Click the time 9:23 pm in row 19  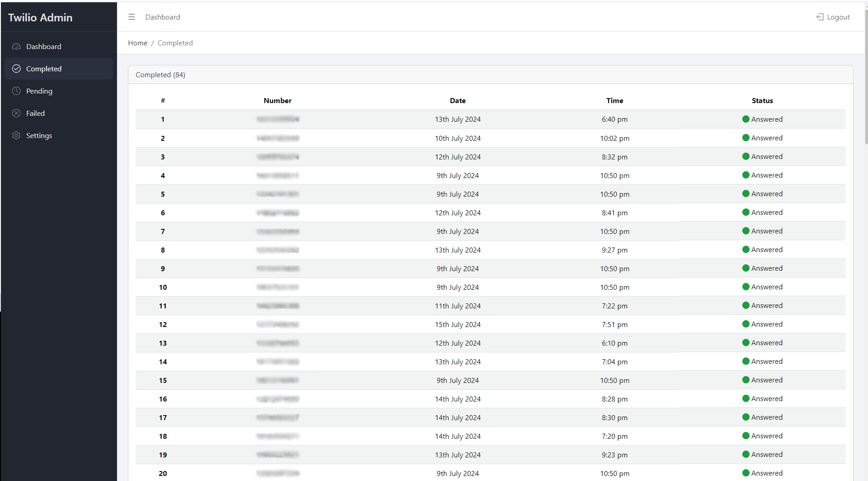click(615, 455)
